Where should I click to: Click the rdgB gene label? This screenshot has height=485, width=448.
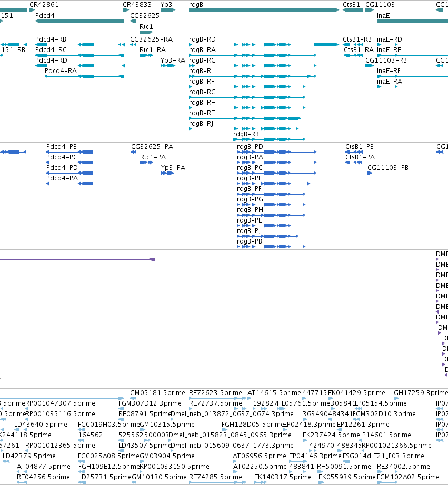(x=196, y=5)
